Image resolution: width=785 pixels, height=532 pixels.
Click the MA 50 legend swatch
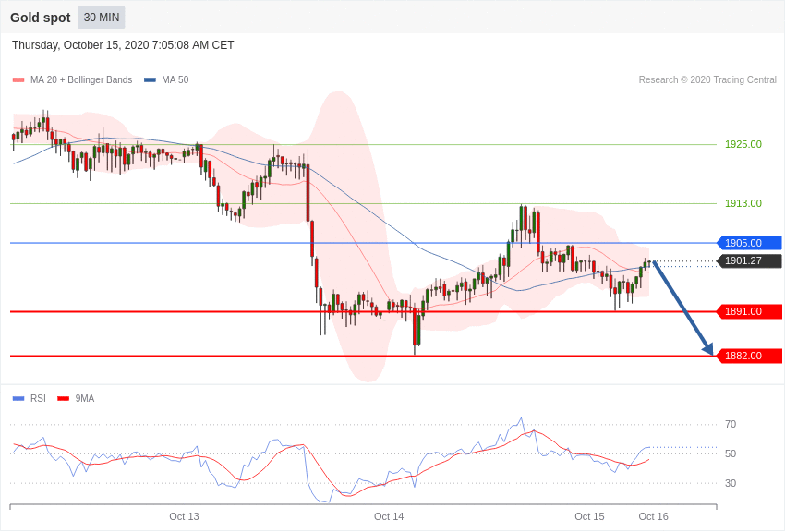pos(150,79)
